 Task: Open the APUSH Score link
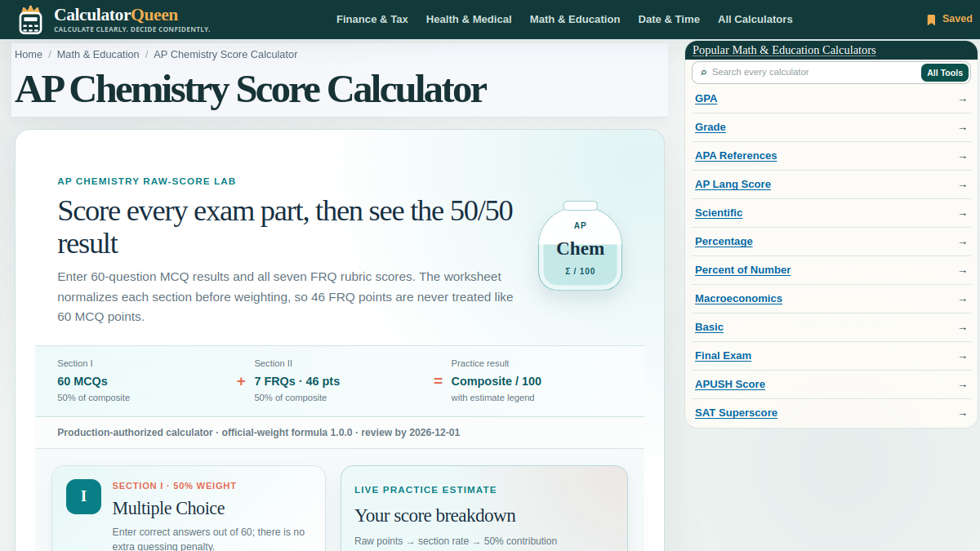coord(730,384)
